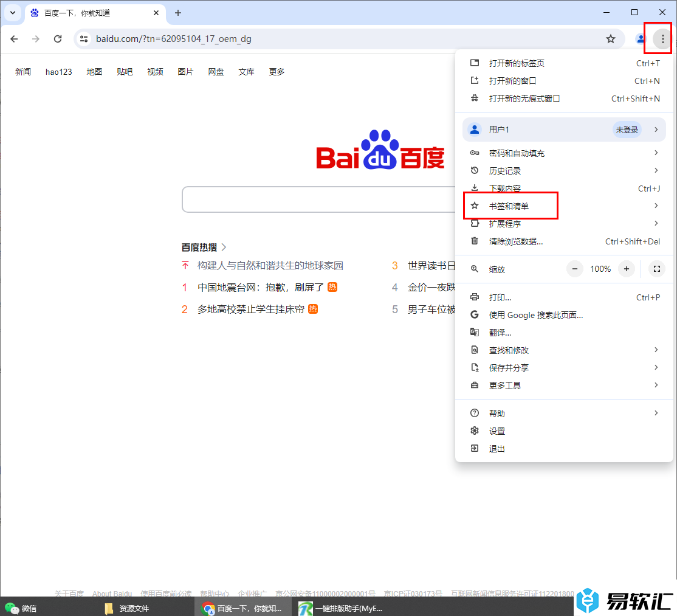Screen dimensions: 677x616
Task: Increase zoom with plus button
Action: click(627, 269)
